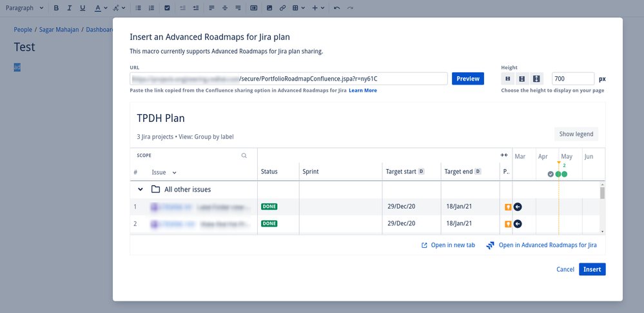Undo the last edit

pyautogui.click(x=337, y=8)
